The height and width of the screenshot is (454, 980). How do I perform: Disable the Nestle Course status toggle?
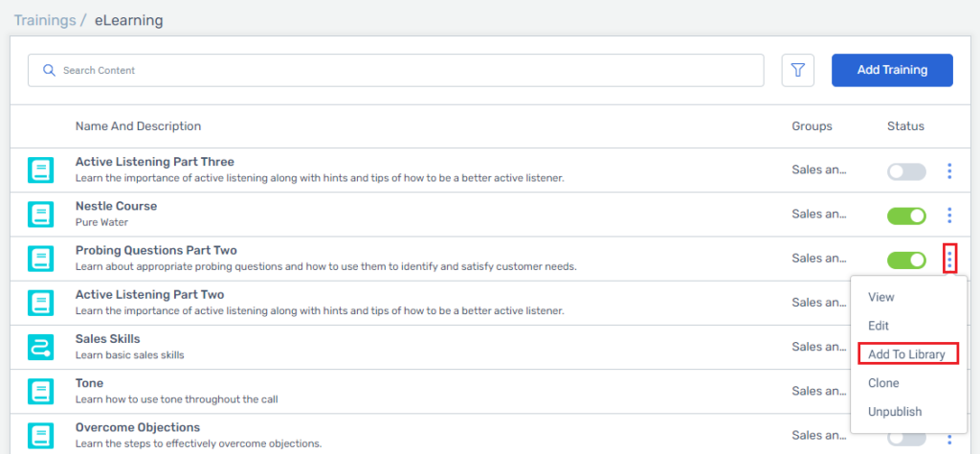point(906,216)
